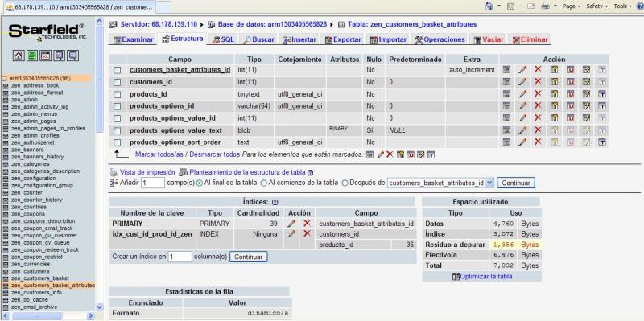
Task: Switch to the Examinar tab
Action: [134, 39]
